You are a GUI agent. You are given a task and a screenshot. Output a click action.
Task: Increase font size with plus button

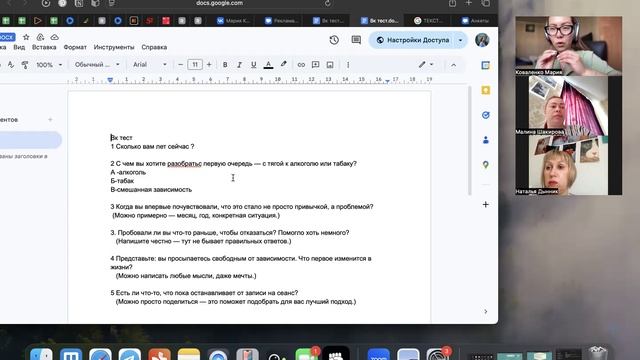209,64
